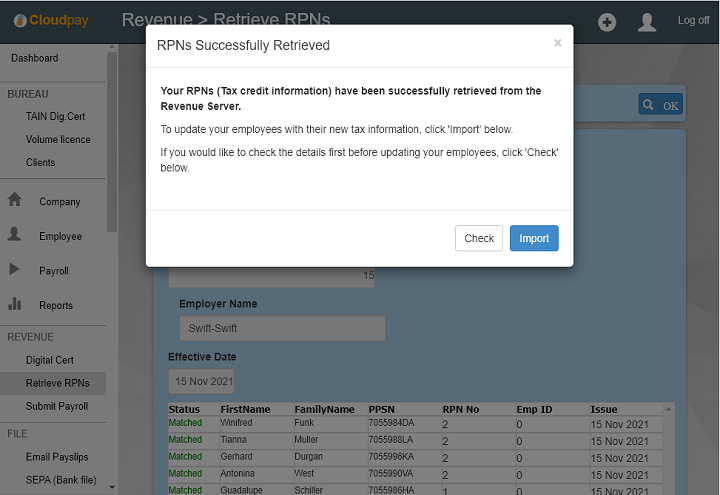Go to Dashboard in sidebar
Screen dimensions: 720x495
[x=35, y=58]
